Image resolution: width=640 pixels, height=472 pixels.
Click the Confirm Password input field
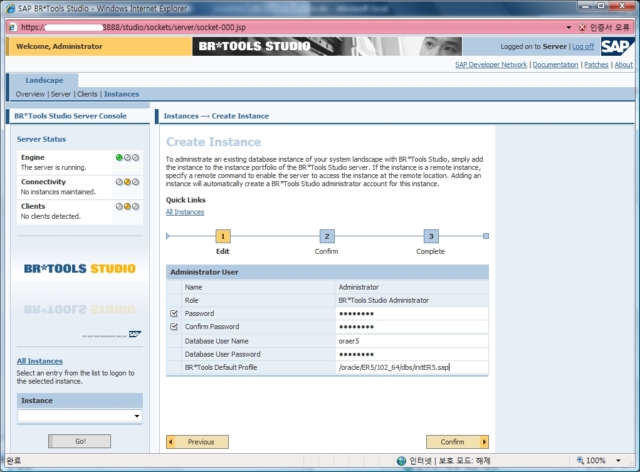(411, 327)
